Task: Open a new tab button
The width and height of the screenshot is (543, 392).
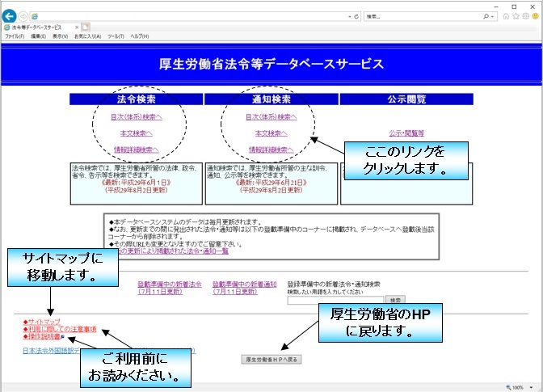Action: 86,27
